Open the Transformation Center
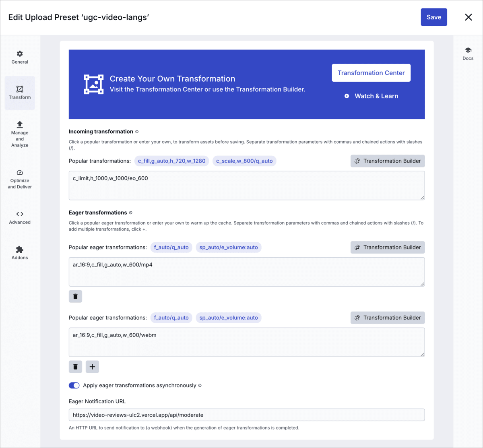This screenshot has width=483, height=448. (371, 73)
